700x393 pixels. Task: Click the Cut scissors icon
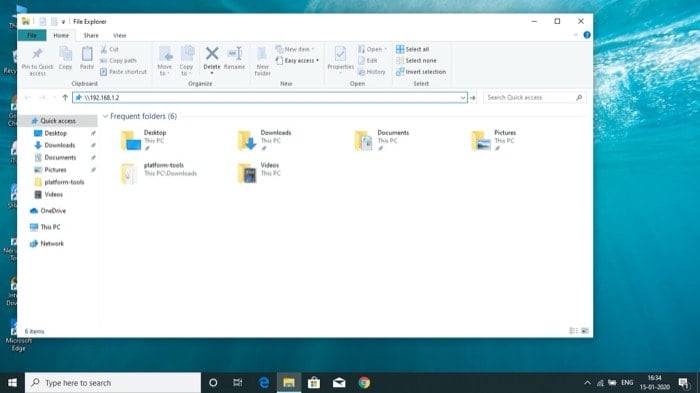104,49
